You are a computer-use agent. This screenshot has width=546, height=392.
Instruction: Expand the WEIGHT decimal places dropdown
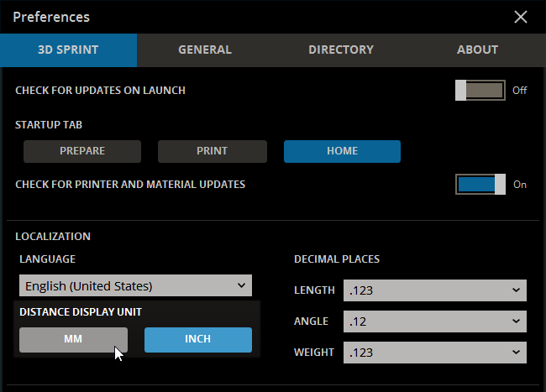pyautogui.click(x=434, y=353)
